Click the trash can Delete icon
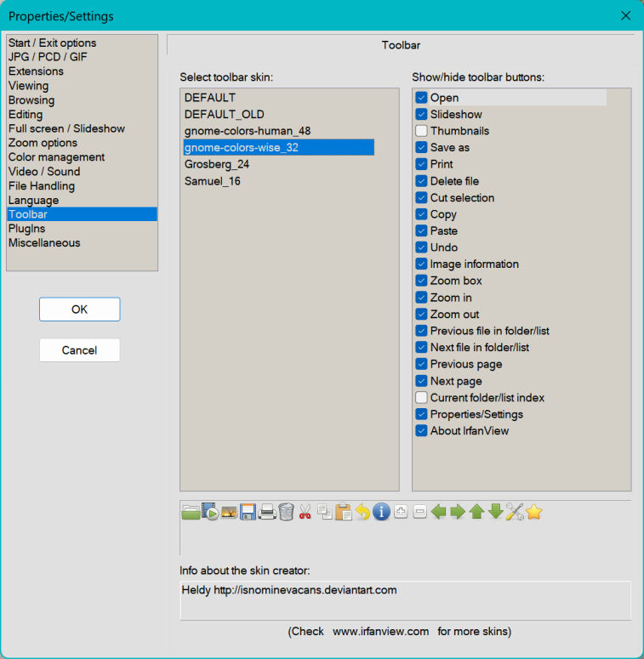The height and width of the screenshot is (659, 644). tap(286, 512)
